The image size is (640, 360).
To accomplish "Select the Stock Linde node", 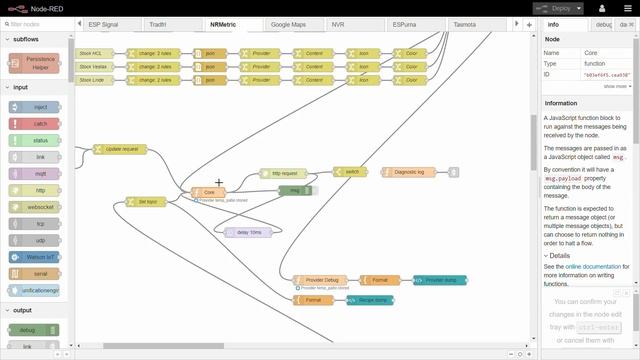I will (x=94, y=80).
